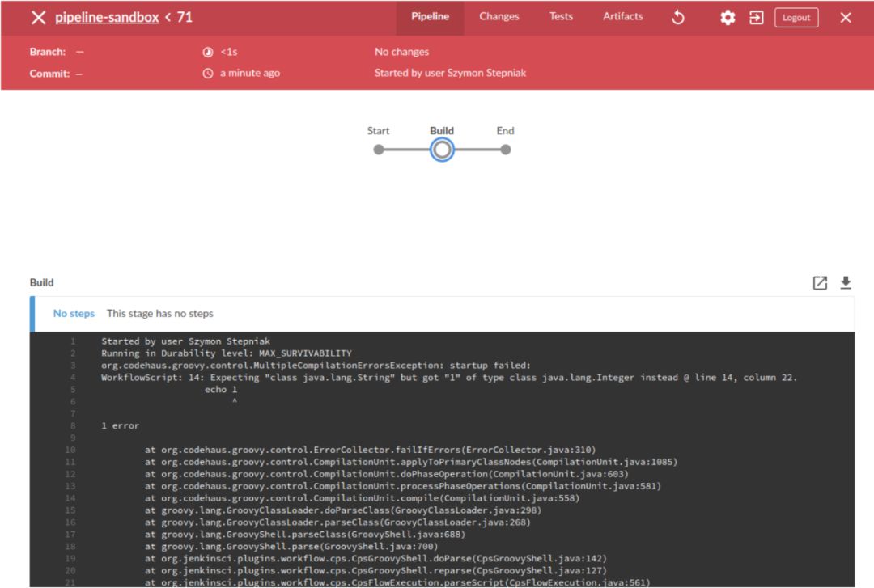Click the go to classic icon
874x588 pixels.
click(757, 18)
